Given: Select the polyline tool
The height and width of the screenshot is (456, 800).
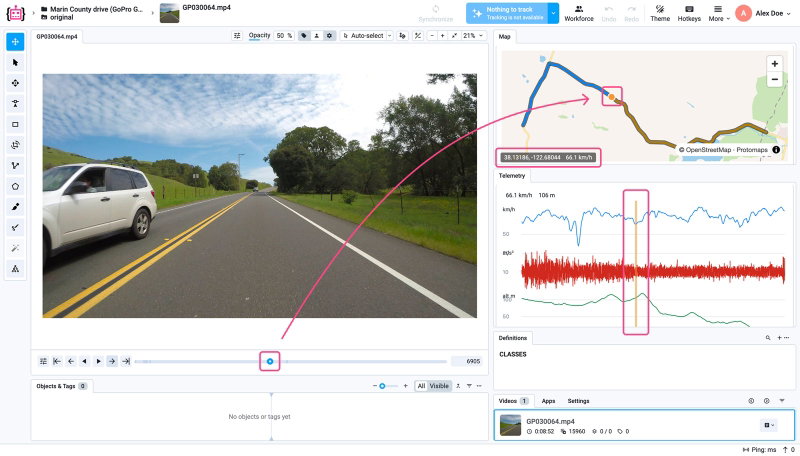Looking at the screenshot, I should coord(15,166).
